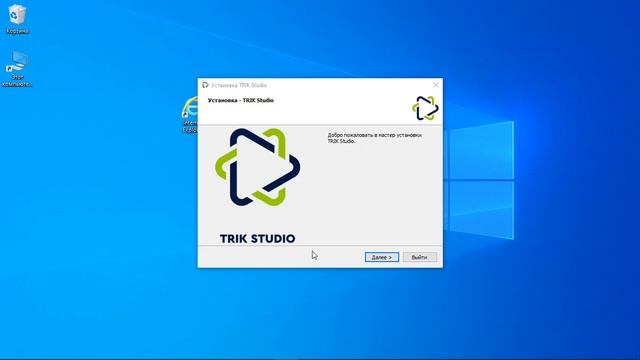Image resolution: width=640 pixels, height=360 pixels.
Task: Click the welcome message text in installer
Action: 374,138
